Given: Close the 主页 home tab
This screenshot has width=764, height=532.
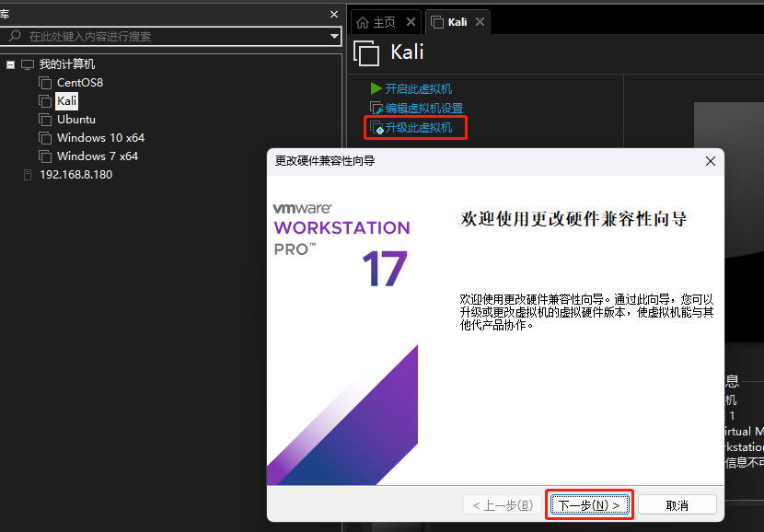Looking at the screenshot, I should click(x=411, y=22).
